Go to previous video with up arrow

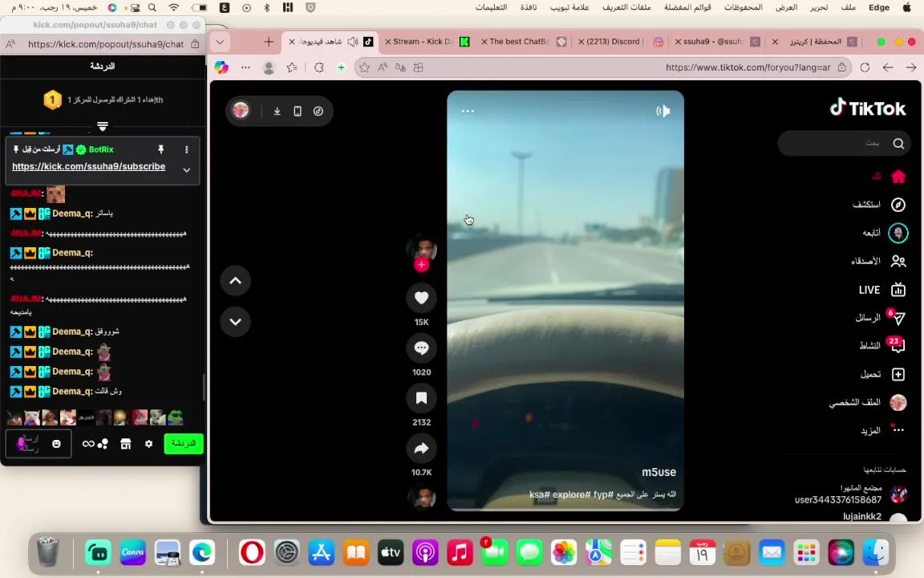tap(235, 281)
